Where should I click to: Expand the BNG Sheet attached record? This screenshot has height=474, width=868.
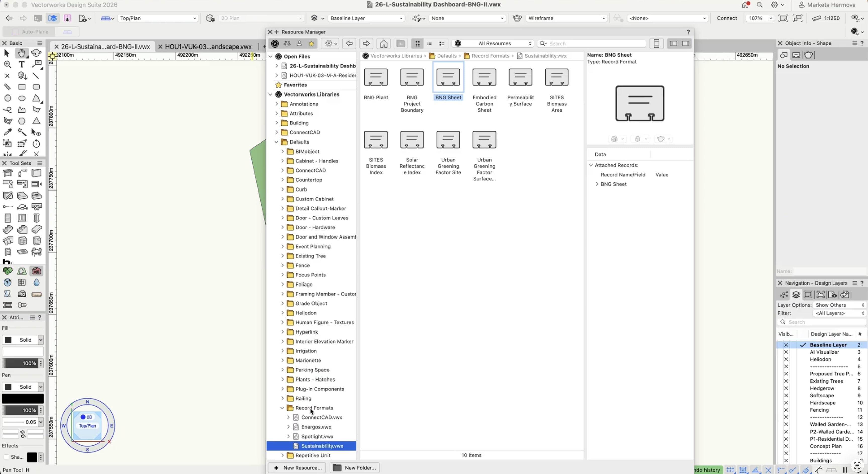tap(597, 184)
